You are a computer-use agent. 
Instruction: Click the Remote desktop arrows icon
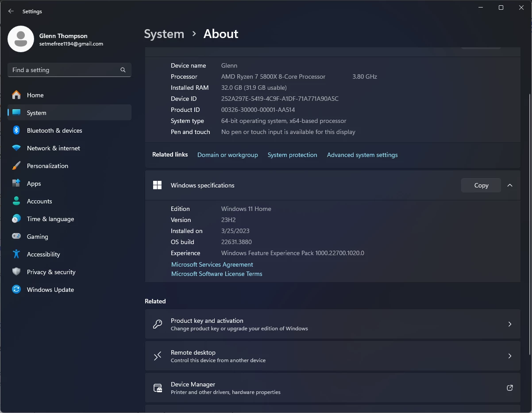coord(157,356)
